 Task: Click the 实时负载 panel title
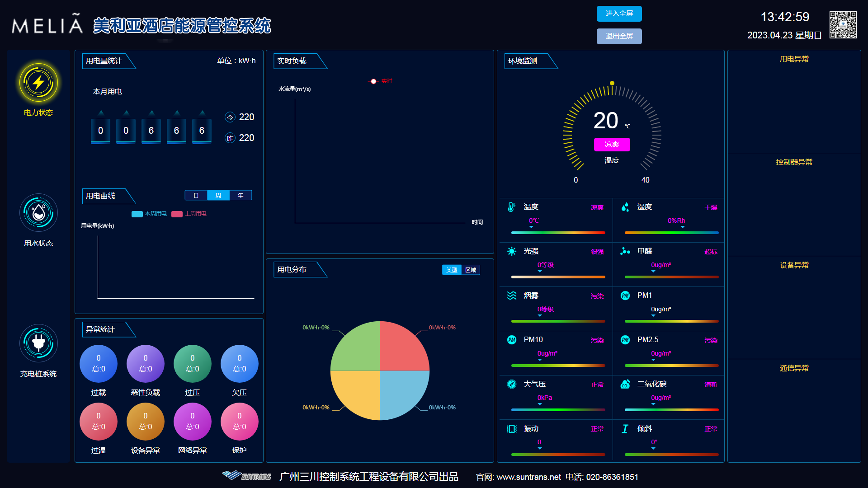(292, 61)
